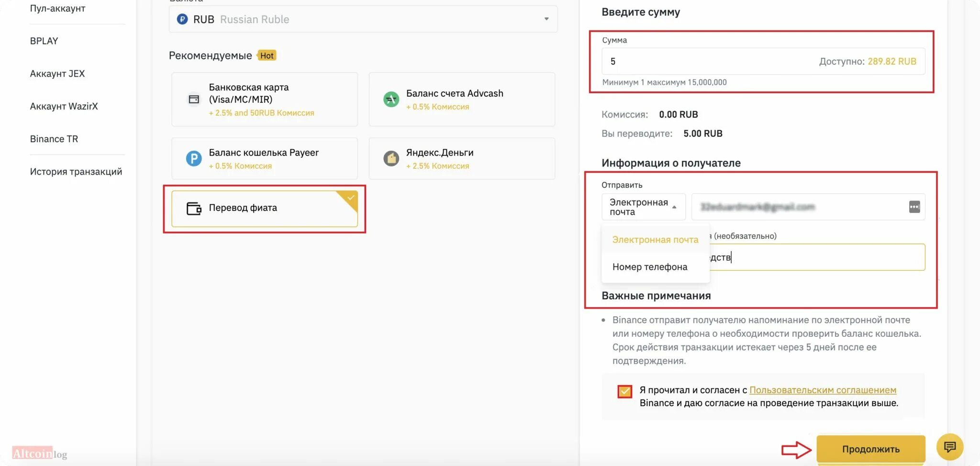This screenshot has width=980, height=466.
Task: Choose Электронная почта from the dropdown list
Action: pos(655,240)
